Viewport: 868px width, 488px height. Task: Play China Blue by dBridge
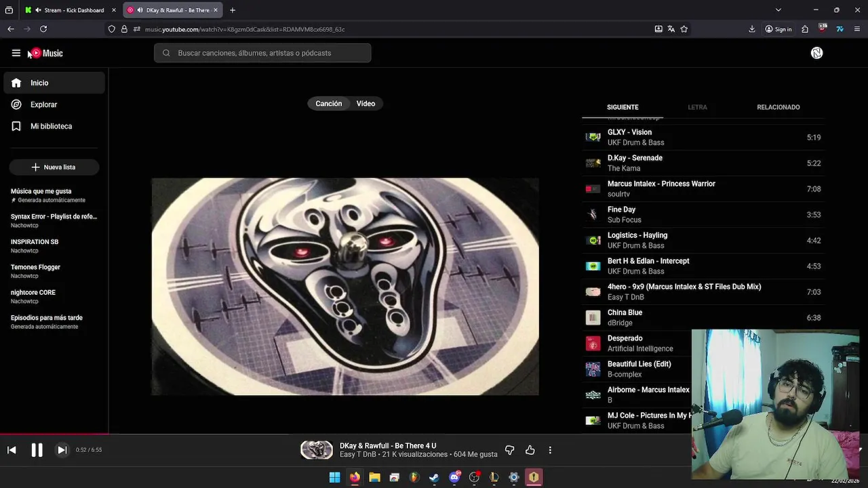coord(703,317)
